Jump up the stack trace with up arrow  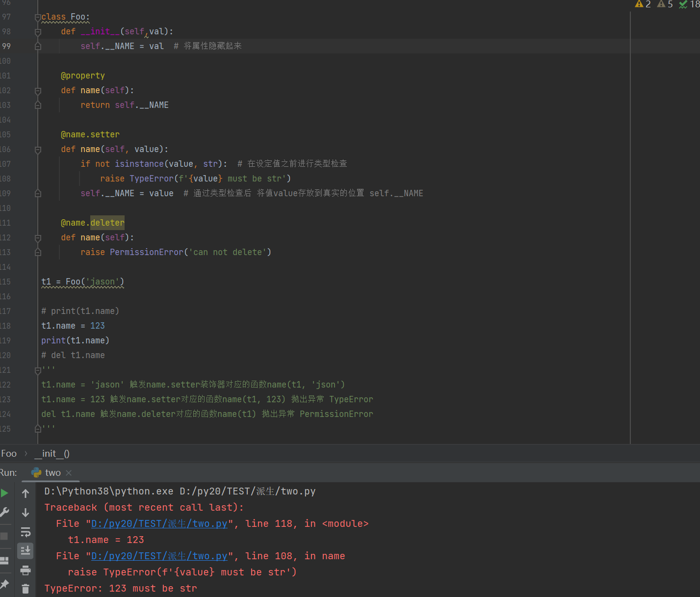click(26, 493)
